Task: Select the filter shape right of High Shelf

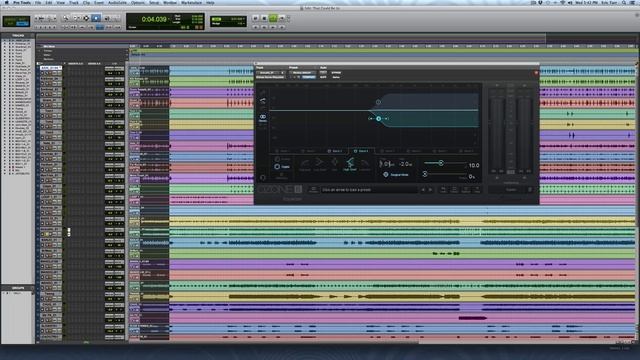Action: 364,164
